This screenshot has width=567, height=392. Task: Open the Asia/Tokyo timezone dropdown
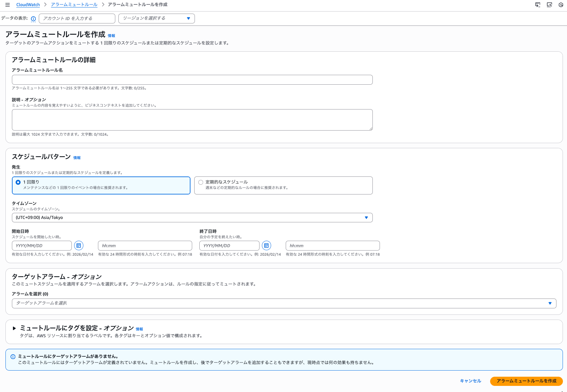192,218
